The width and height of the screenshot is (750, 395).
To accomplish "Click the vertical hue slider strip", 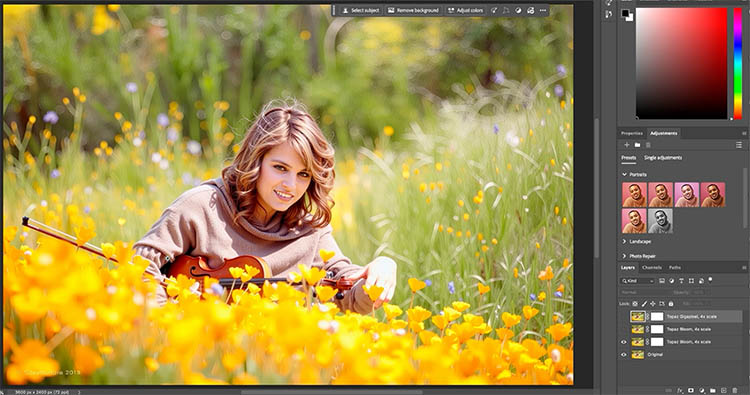I will click(x=738, y=63).
